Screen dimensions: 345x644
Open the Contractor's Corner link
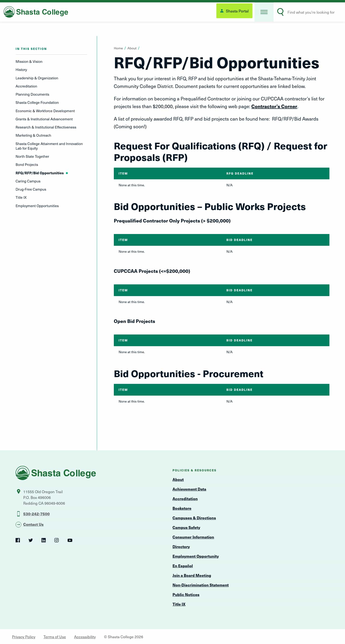click(274, 106)
